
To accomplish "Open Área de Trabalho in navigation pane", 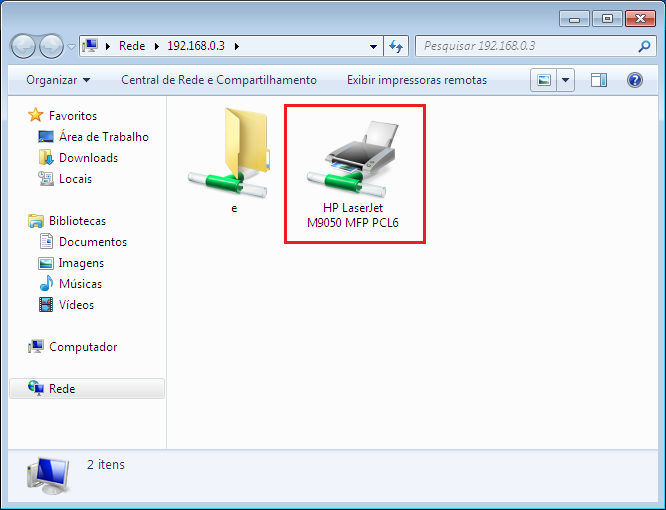I will pyautogui.click(x=104, y=137).
